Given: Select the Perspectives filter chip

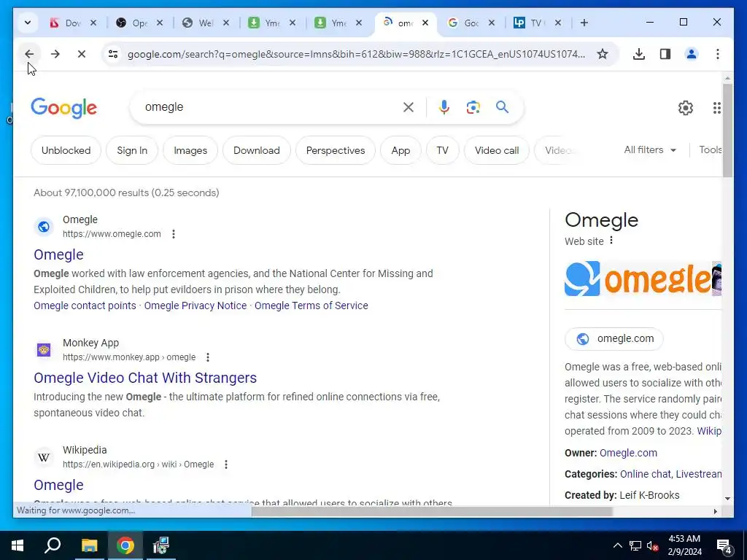Looking at the screenshot, I should pos(336,150).
